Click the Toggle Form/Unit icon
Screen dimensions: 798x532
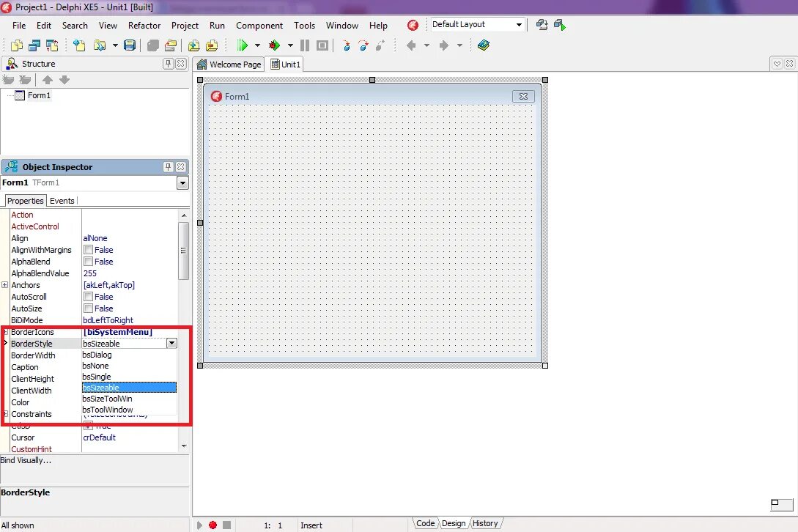click(52, 45)
